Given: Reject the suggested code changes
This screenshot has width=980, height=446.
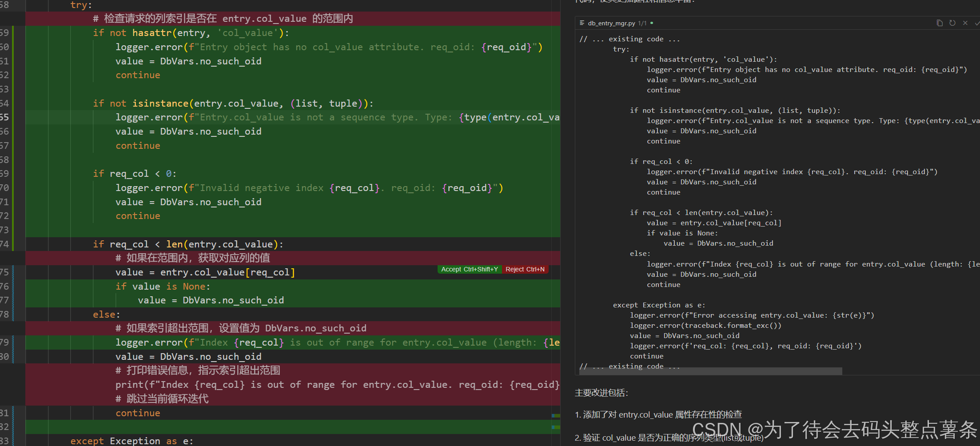Looking at the screenshot, I should (525, 269).
